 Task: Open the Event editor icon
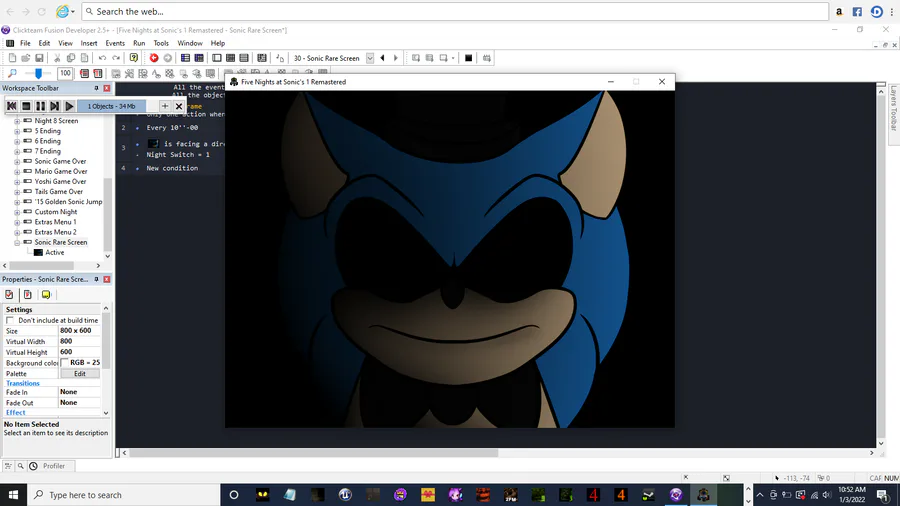230,58
